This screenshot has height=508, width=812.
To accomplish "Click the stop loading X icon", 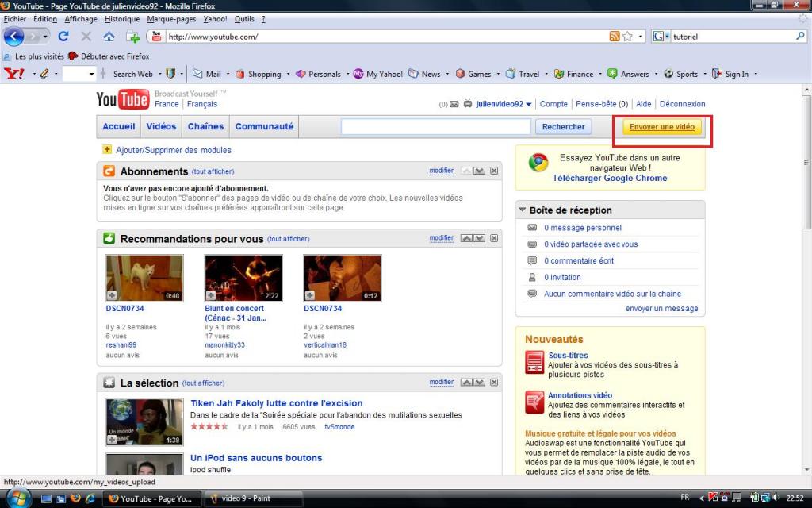I will click(86, 37).
